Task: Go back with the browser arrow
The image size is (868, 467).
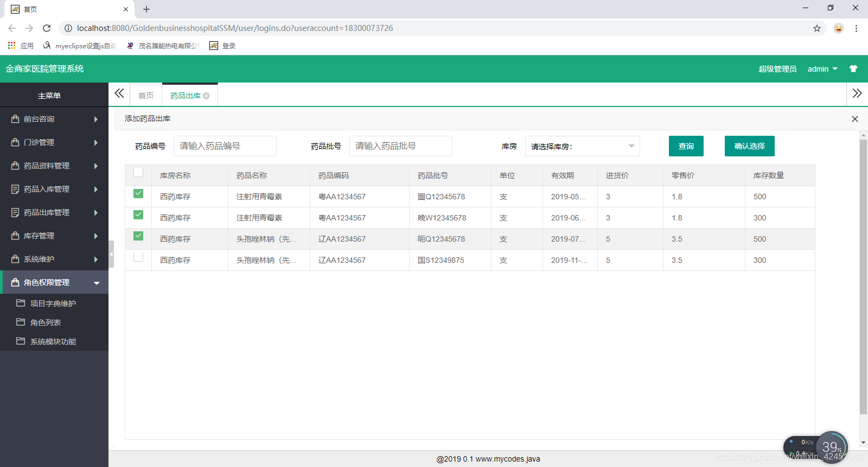Action: [12, 28]
